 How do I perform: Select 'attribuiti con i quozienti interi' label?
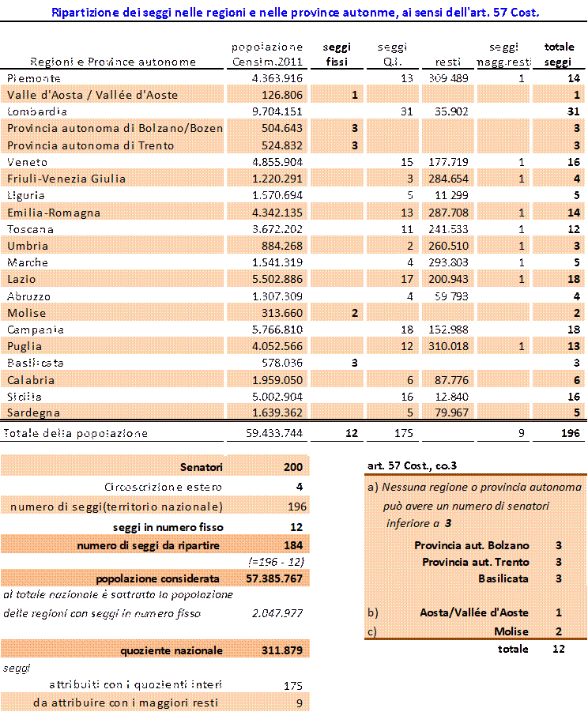click(x=135, y=685)
